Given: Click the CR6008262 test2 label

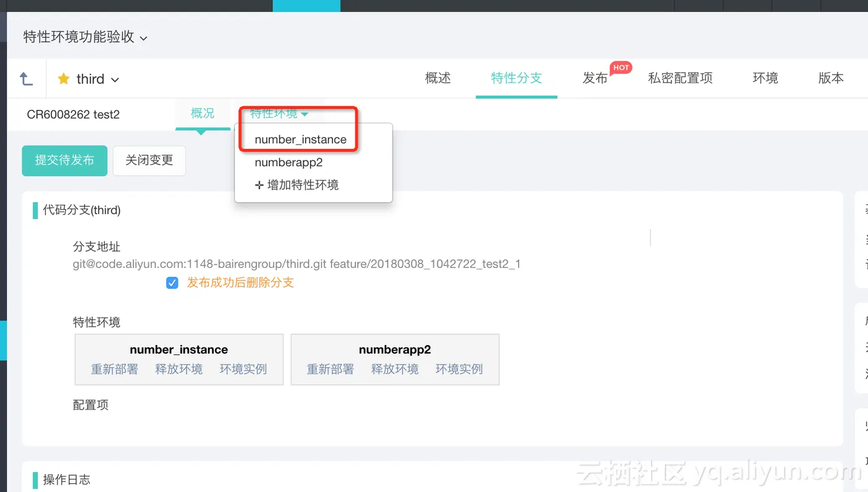Looking at the screenshot, I should (x=73, y=114).
